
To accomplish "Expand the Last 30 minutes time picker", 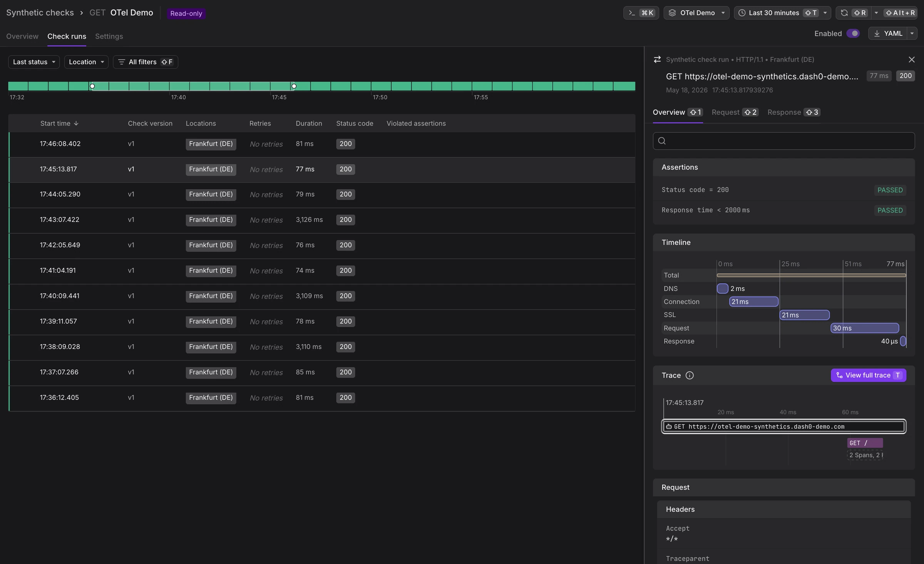I will pos(782,13).
